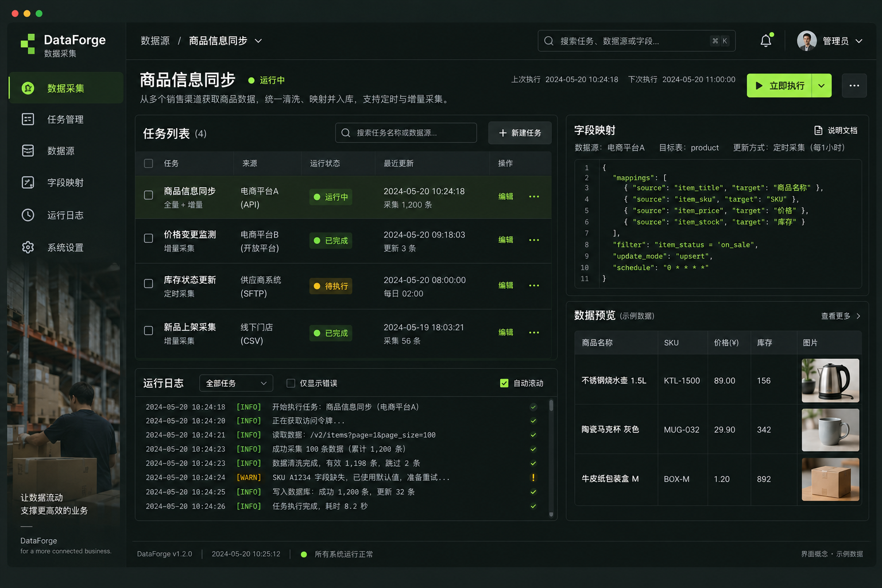Click the warning icon on the WARN log line
882x588 pixels.
[533, 477]
